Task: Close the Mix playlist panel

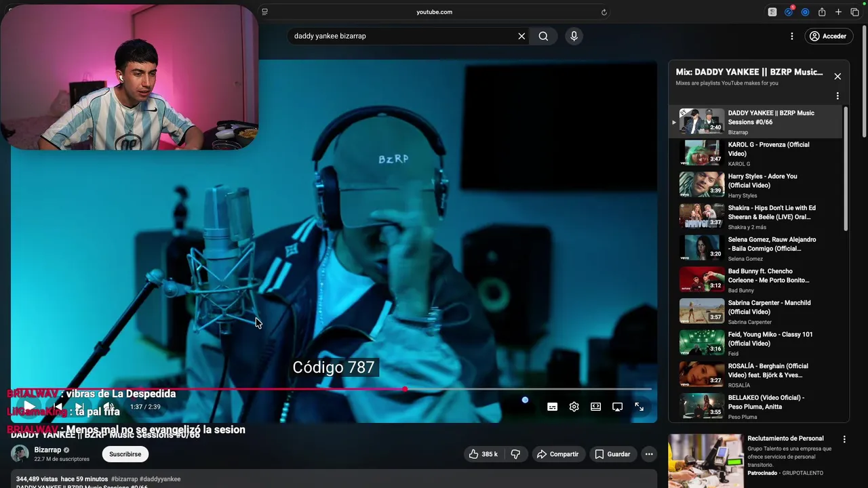Action: (837, 77)
